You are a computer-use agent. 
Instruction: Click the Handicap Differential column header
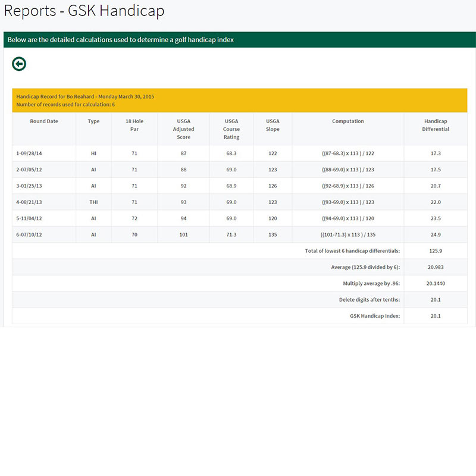[436, 125]
